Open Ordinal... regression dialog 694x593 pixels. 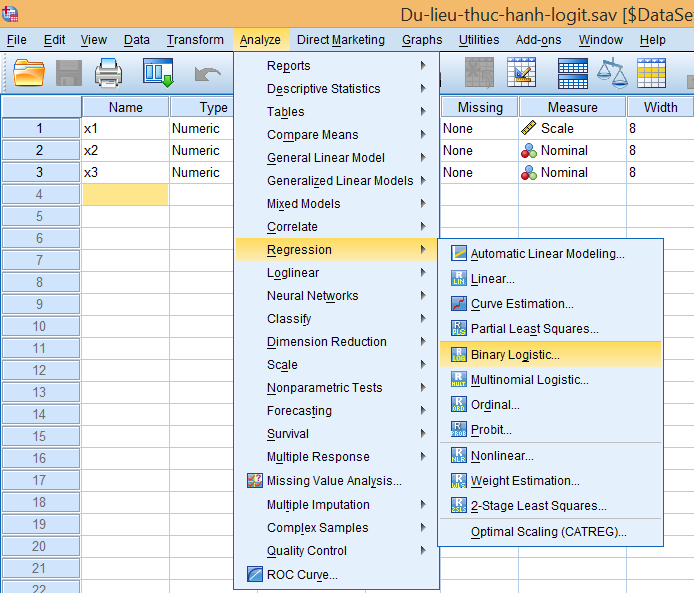[551, 404]
